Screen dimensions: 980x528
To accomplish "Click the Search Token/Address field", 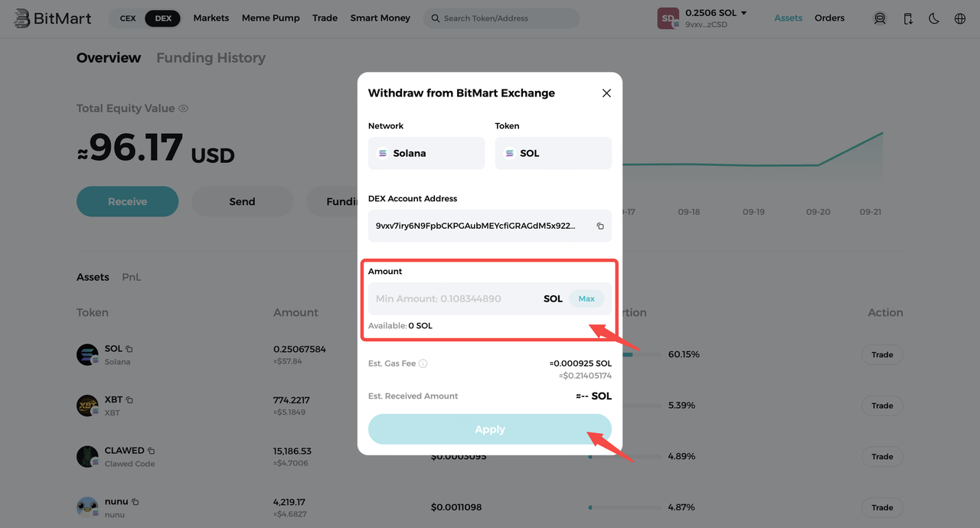I will (501, 18).
